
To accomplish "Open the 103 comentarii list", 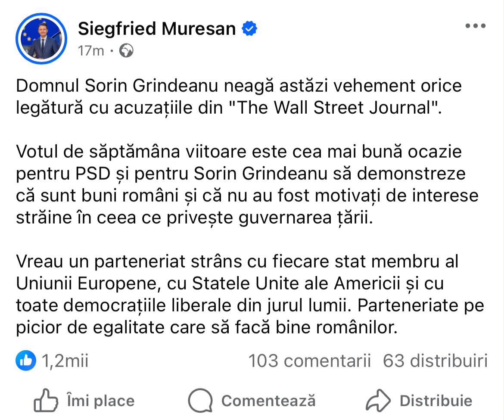I will tap(310, 361).
